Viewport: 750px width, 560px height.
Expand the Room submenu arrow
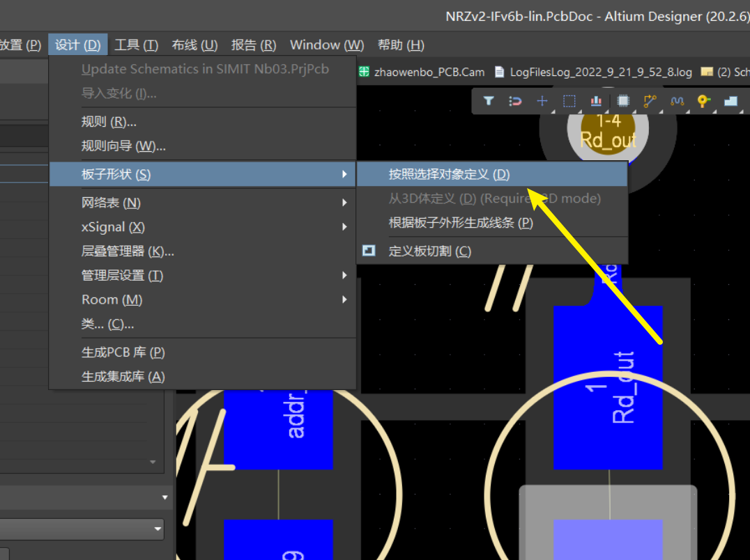click(x=344, y=299)
